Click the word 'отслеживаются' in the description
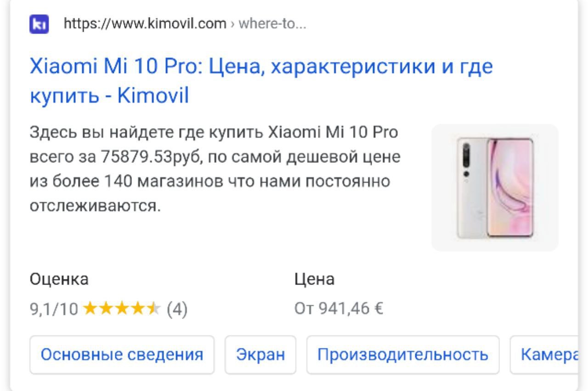 96,206
